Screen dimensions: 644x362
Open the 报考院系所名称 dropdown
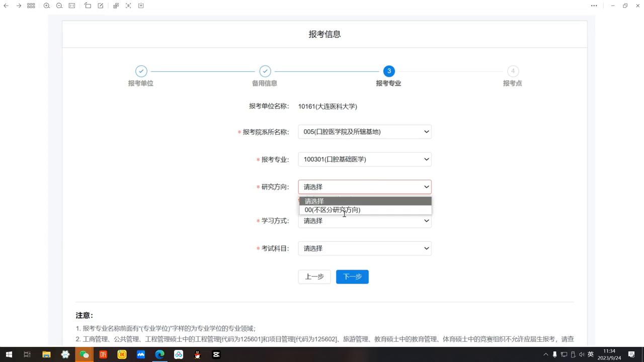(x=365, y=131)
